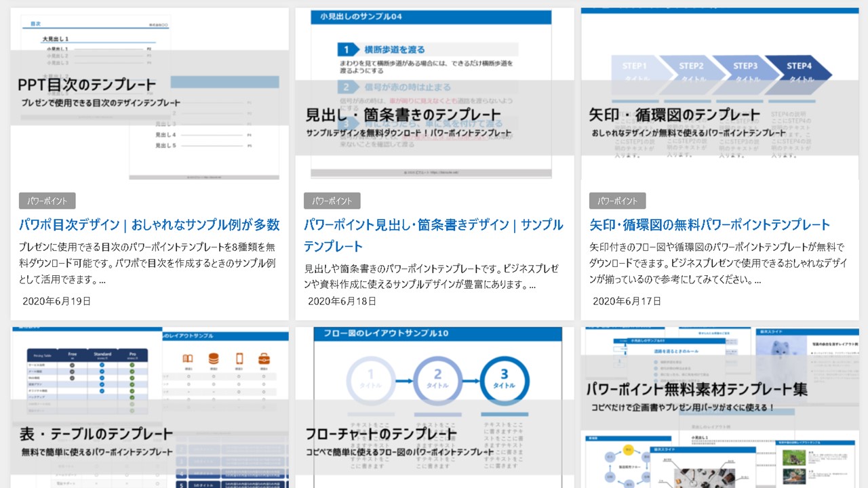Click the 見出しや箇条書き card description text

(431, 277)
